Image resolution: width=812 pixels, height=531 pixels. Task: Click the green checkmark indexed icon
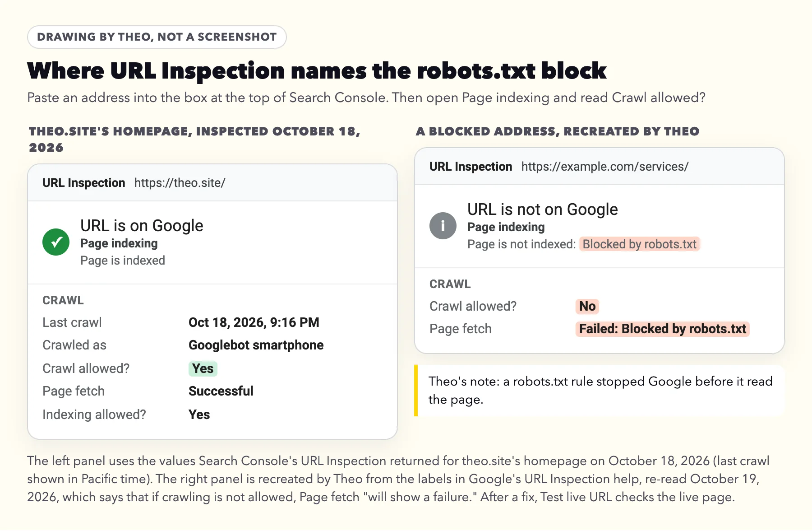[x=56, y=242]
